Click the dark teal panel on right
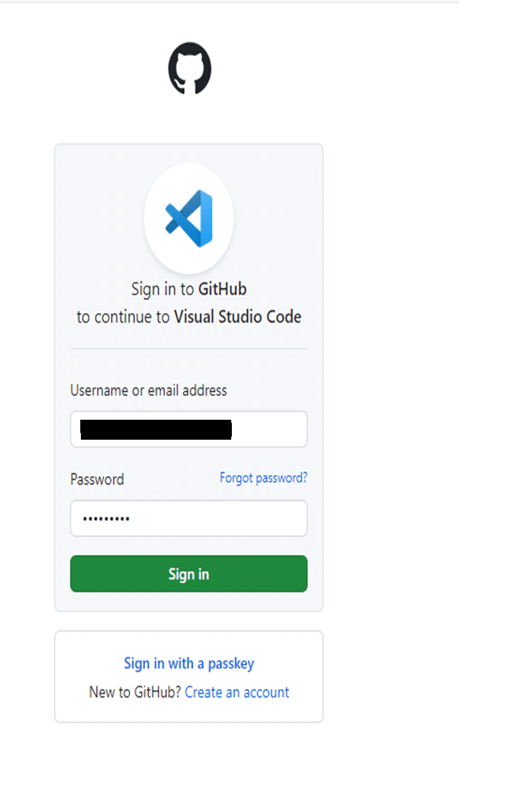The height and width of the screenshot is (812, 520). 490,403
